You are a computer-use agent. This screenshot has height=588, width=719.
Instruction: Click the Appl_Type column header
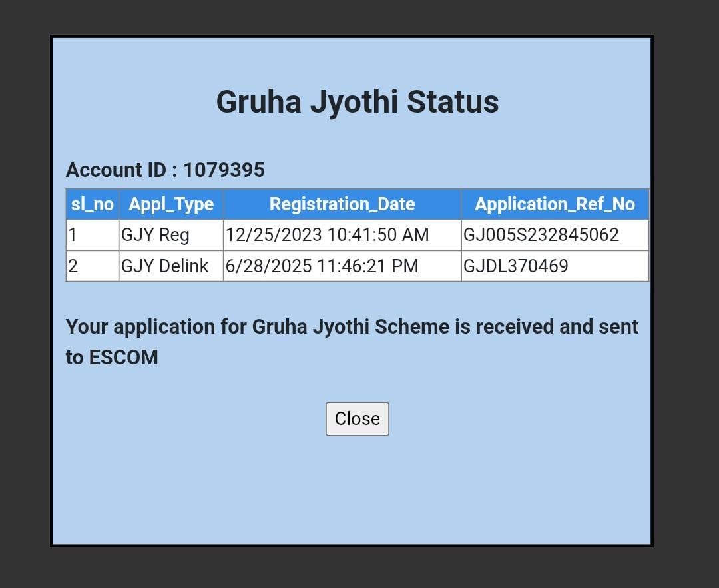[171, 204]
